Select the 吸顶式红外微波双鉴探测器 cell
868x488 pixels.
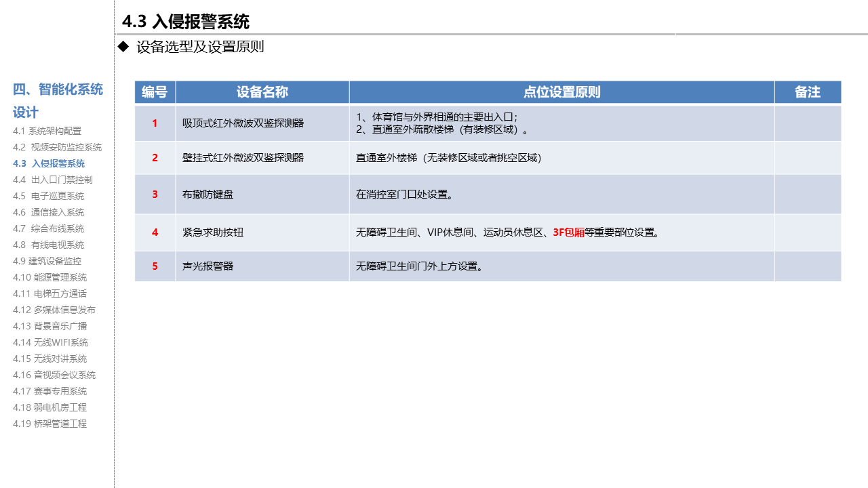click(243, 123)
